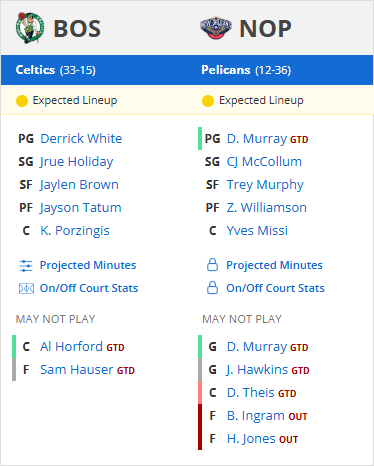Open Yves Missi's player page

(257, 231)
